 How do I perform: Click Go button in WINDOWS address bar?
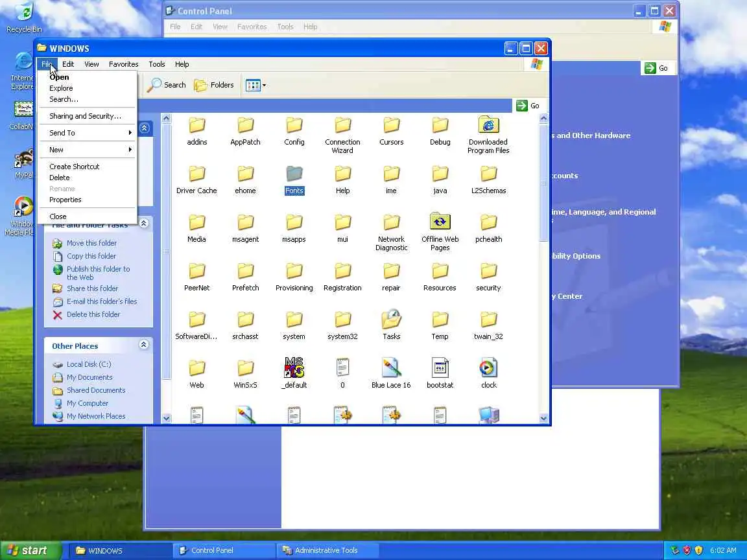[x=528, y=106]
